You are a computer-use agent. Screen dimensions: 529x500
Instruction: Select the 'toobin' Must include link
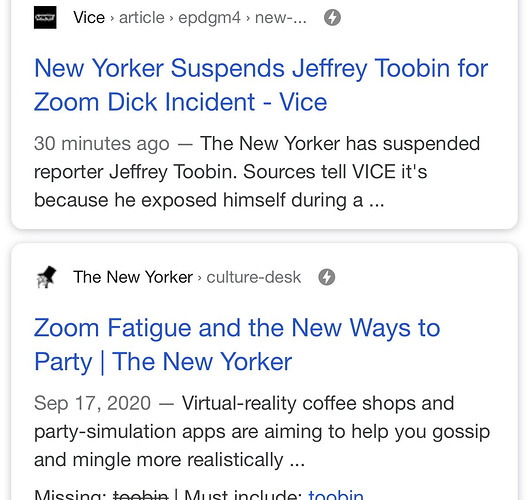336,495
